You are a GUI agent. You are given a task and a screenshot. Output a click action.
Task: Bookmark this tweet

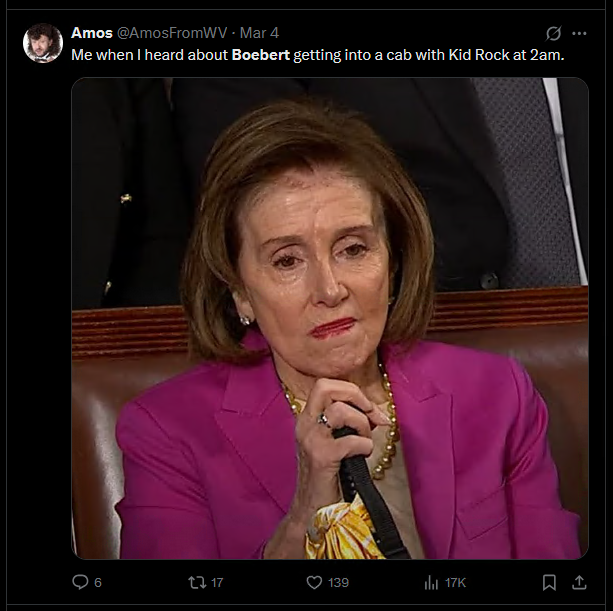tap(549, 582)
